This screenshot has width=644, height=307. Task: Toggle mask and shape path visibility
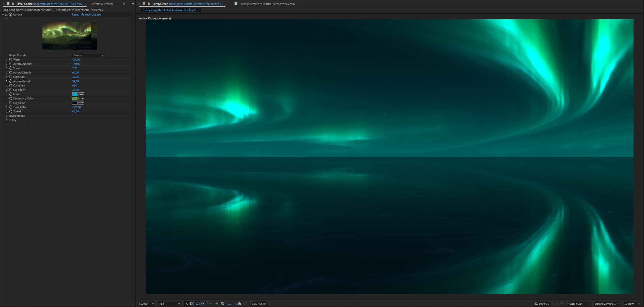pyautogui.click(x=198, y=303)
